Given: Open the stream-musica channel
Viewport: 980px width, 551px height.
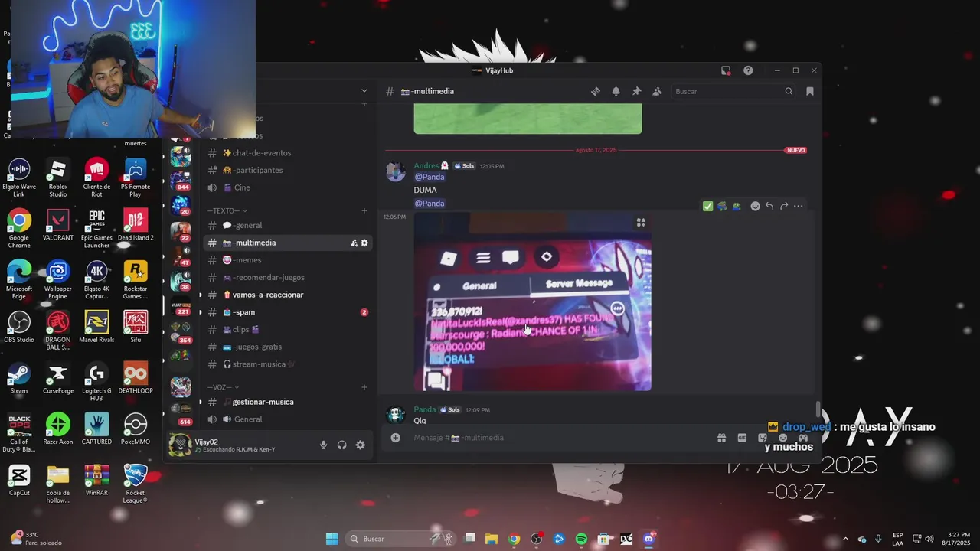Looking at the screenshot, I should 289,364.
